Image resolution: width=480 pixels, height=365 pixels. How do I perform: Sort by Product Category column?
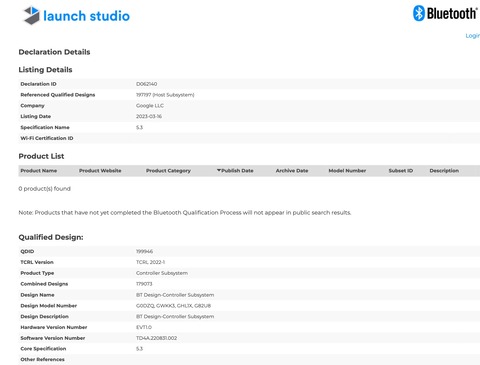[x=168, y=171]
